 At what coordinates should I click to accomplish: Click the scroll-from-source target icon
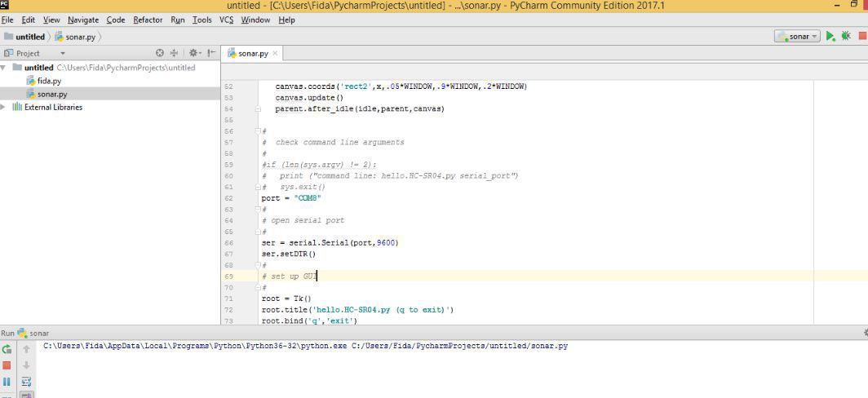coord(160,53)
